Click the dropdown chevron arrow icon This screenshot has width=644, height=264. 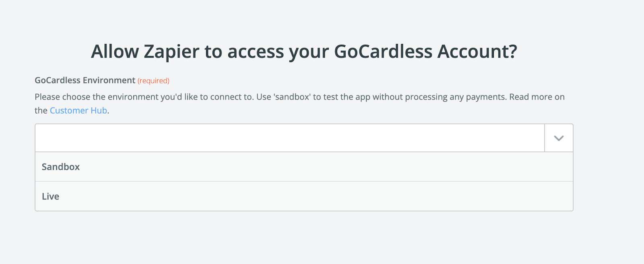point(559,138)
